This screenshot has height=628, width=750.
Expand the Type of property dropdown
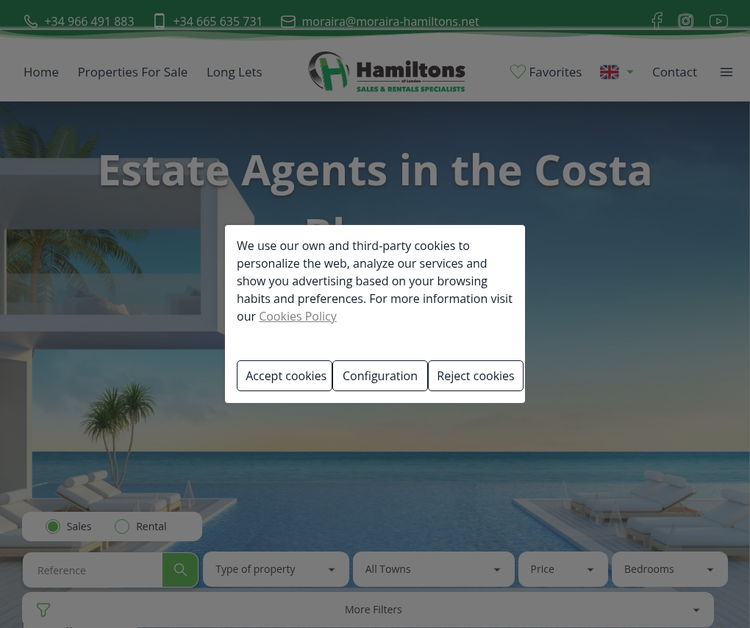tap(276, 569)
